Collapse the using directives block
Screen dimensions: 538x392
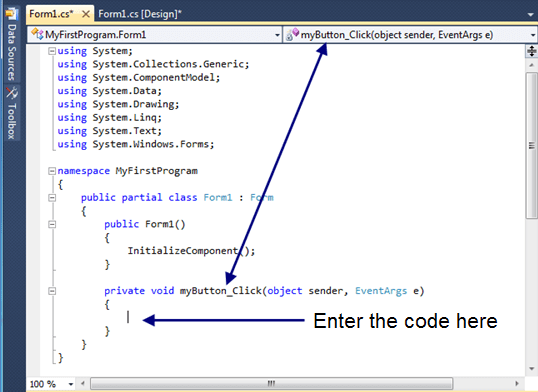pyautogui.click(x=52, y=51)
